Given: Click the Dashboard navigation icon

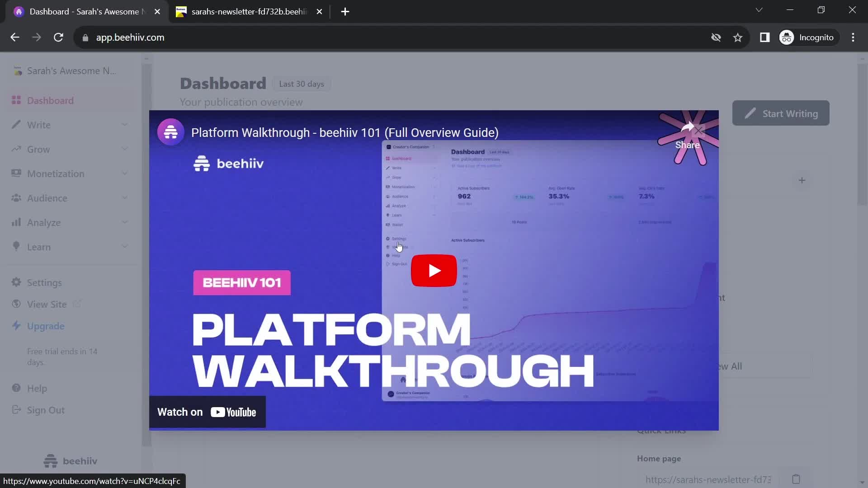Looking at the screenshot, I should coord(16,100).
